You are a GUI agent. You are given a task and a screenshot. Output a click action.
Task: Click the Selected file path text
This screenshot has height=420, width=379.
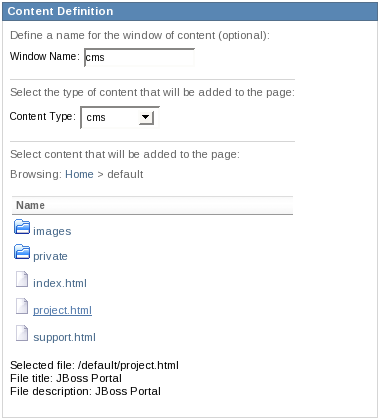(94, 365)
